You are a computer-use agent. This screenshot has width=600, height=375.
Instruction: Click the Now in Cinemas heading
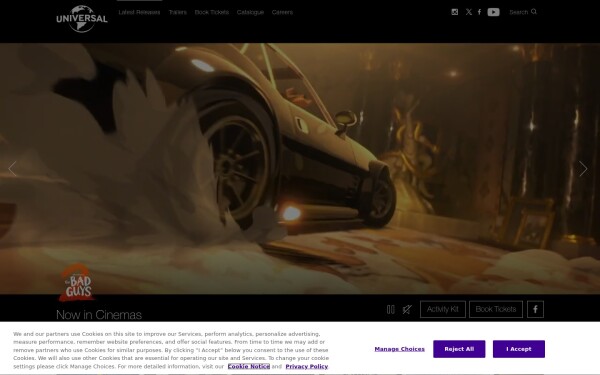point(99,315)
